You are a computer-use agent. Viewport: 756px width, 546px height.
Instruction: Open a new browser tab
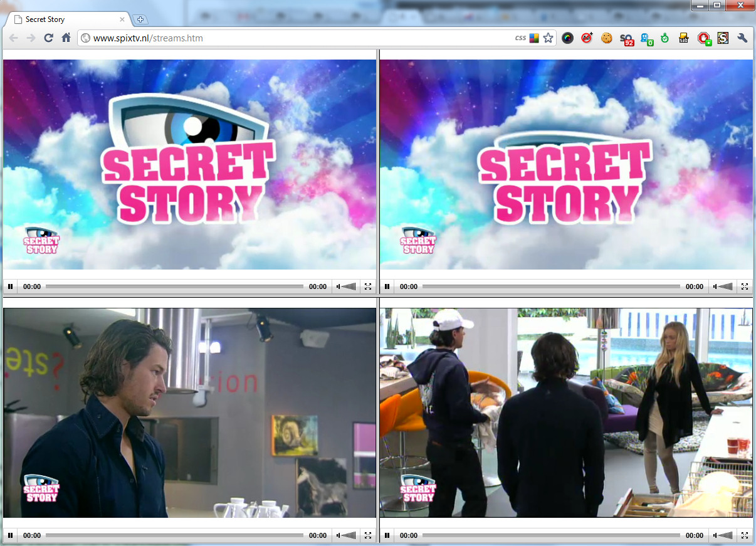coord(140,19)
